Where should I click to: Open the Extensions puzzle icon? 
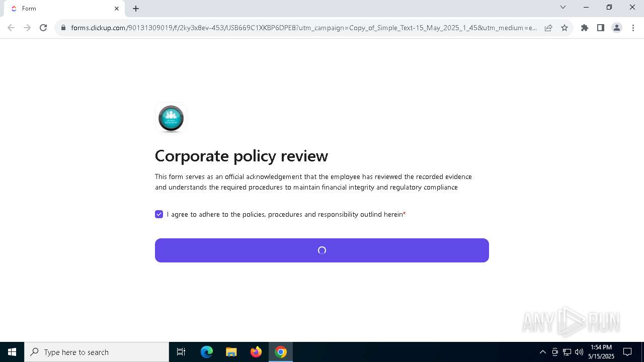tap(585, 28)
